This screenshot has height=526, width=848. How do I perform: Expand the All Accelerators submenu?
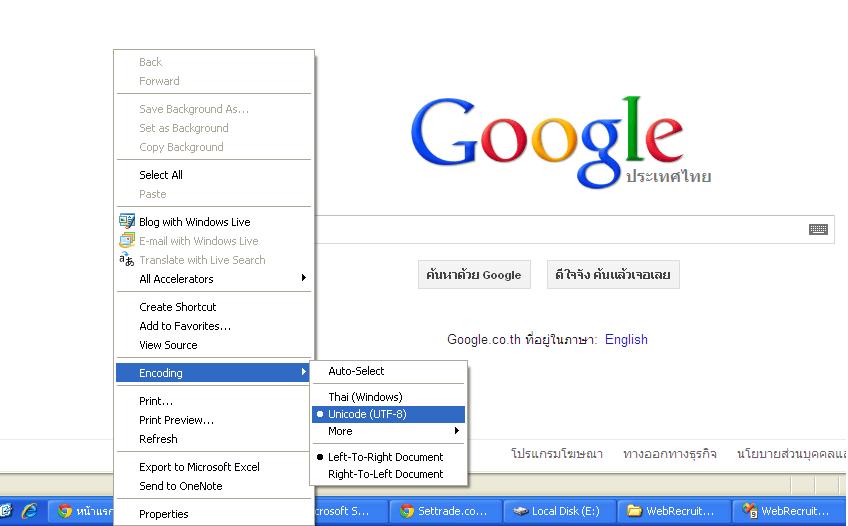click(214, 279)
